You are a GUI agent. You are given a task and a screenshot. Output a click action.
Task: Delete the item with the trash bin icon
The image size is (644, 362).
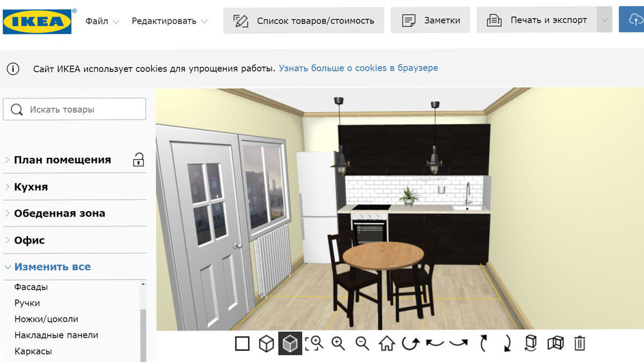pos(580,343)
